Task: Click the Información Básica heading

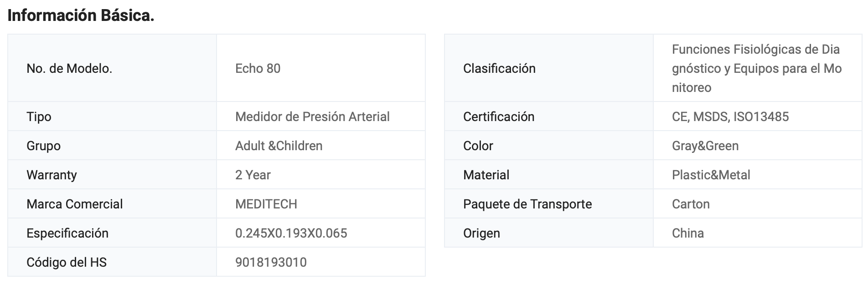Action: point(81,15)
